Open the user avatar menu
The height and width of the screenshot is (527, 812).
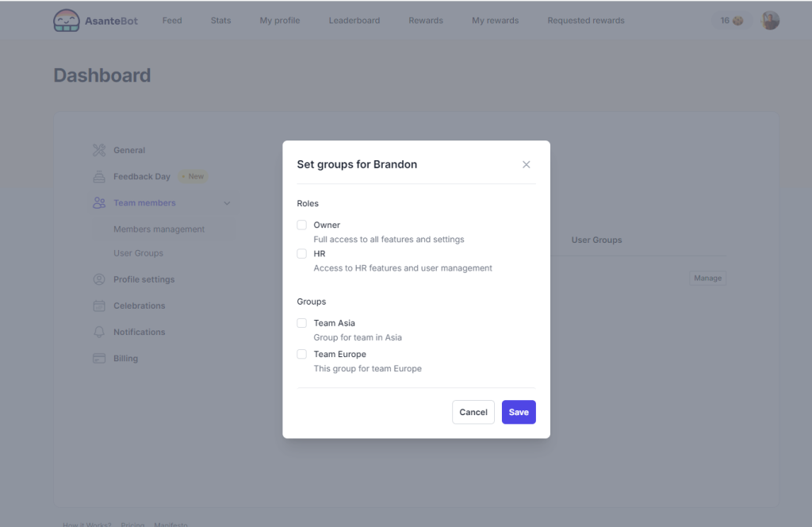[x=770, y=21]
